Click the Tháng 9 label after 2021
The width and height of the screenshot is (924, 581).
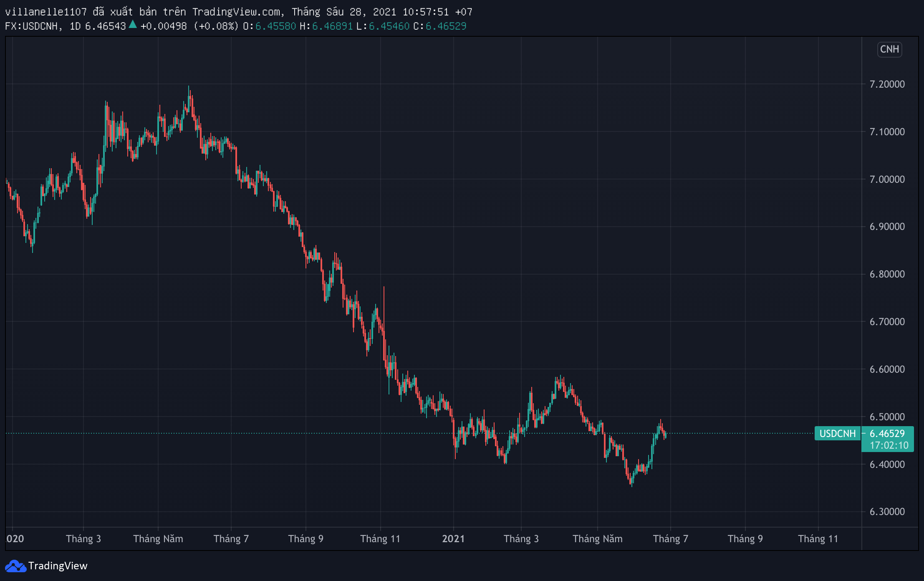(745, 539)
